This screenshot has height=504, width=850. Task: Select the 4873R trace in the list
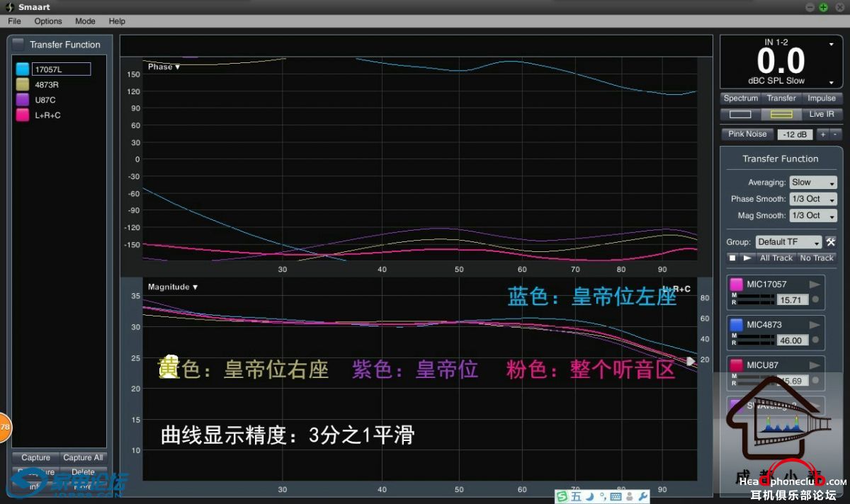[47, 84]
